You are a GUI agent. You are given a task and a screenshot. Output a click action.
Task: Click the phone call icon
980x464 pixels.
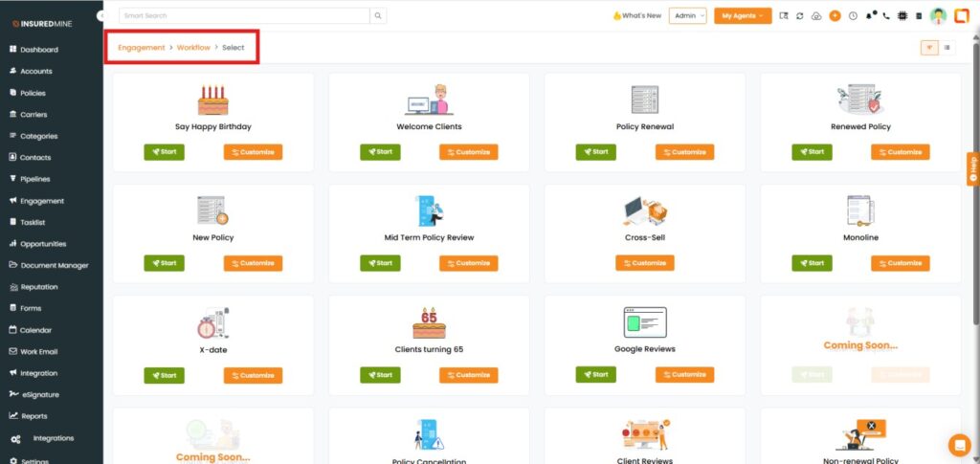coord(886,16)
